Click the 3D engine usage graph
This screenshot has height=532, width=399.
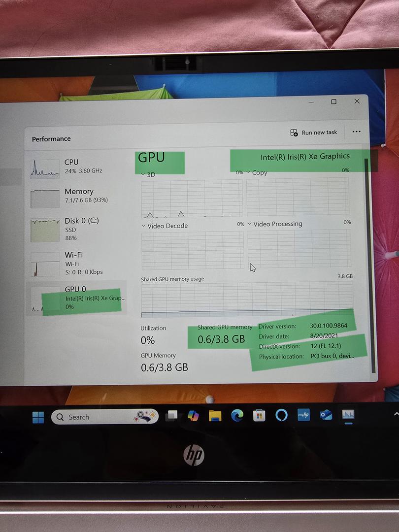(192, 199)
